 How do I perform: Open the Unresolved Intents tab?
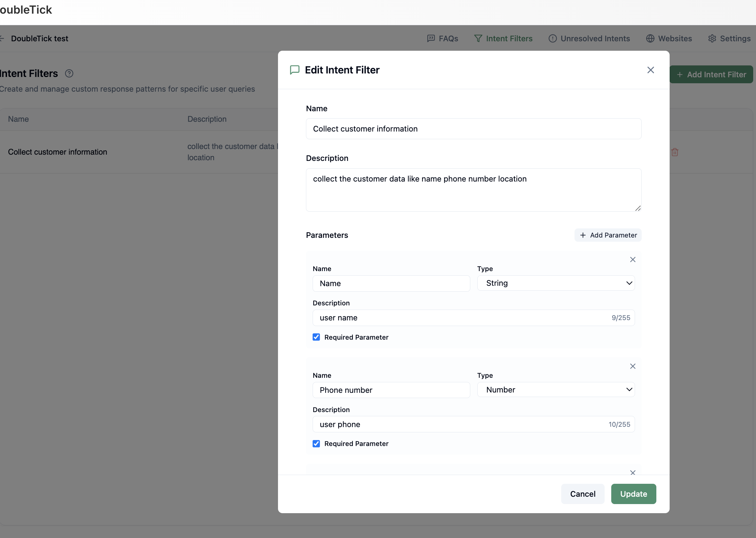[x=589, y=38]
